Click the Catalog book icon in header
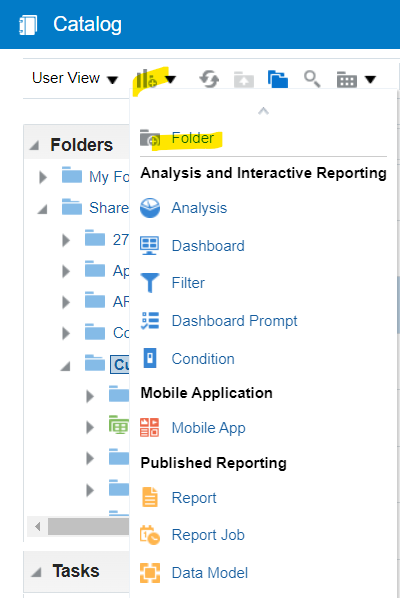This screenshot has height=598, width=400. point(28,25)
